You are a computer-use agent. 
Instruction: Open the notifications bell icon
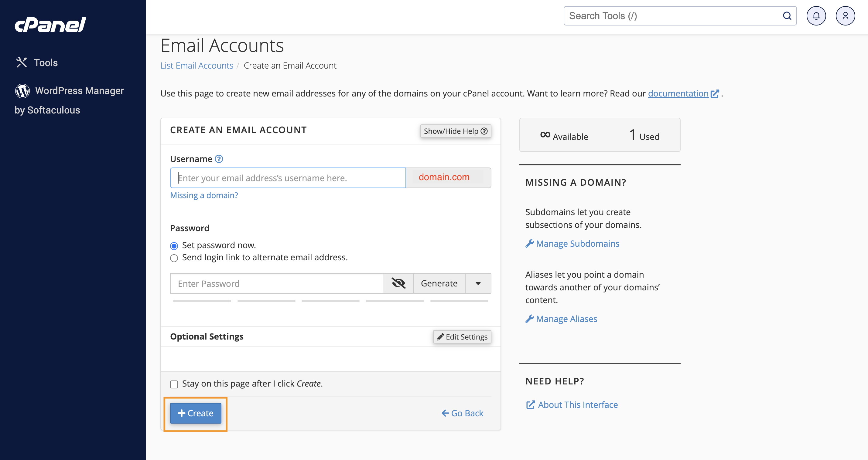point(816,16)
